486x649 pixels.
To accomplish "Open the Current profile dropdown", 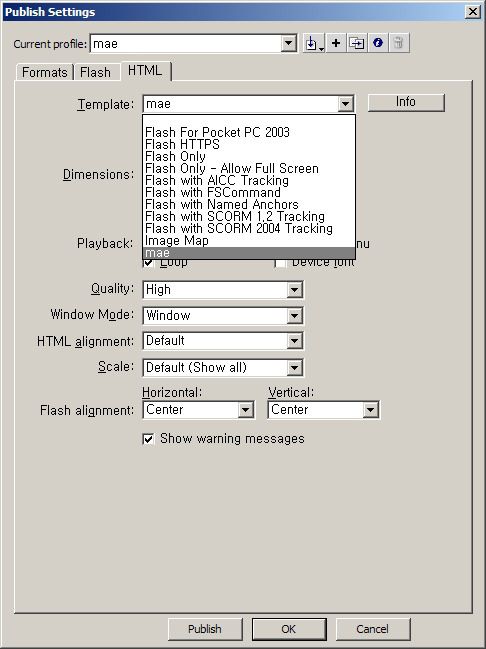I will (289, 43).
